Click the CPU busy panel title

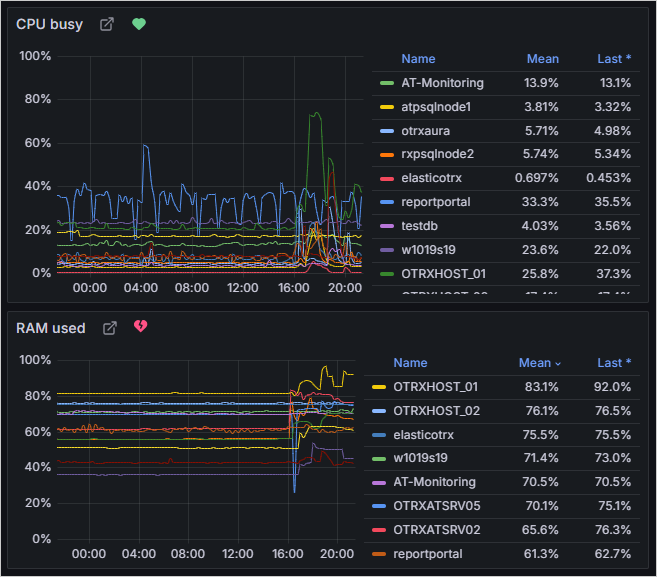click(x=50, y=24)
